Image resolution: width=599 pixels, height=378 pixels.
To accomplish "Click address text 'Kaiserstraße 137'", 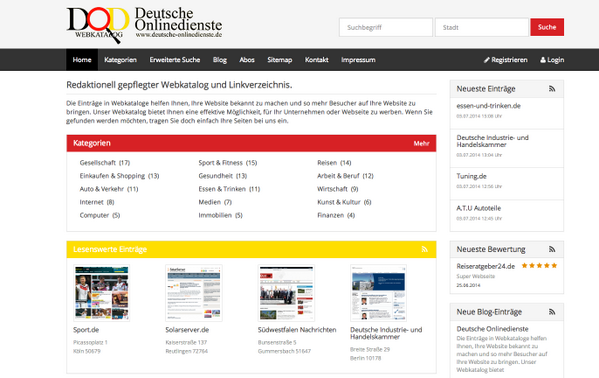I will [x=186, y=342].
